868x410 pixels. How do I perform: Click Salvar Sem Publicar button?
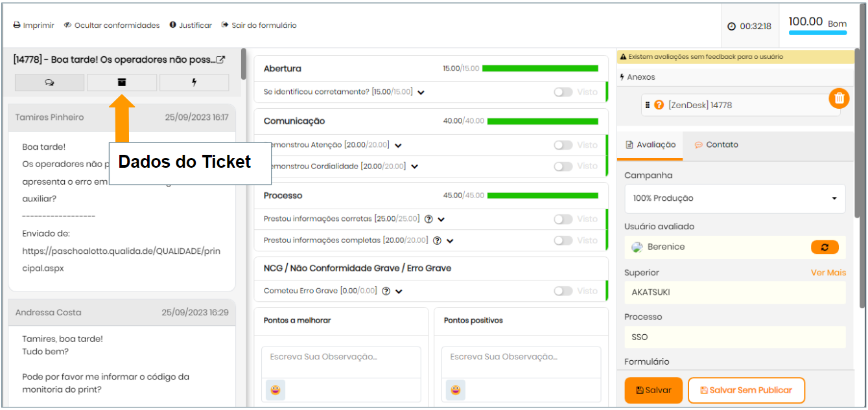(745, 390)
